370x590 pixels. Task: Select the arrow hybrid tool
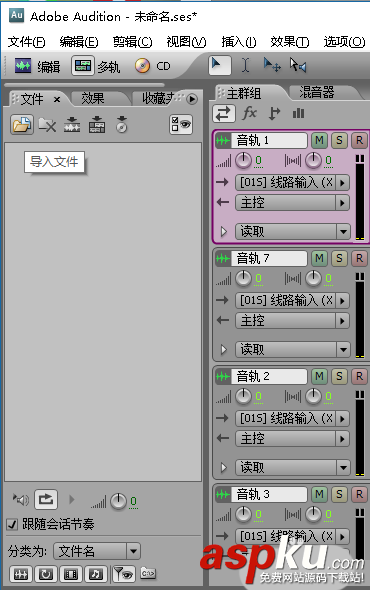pos(219,65)
